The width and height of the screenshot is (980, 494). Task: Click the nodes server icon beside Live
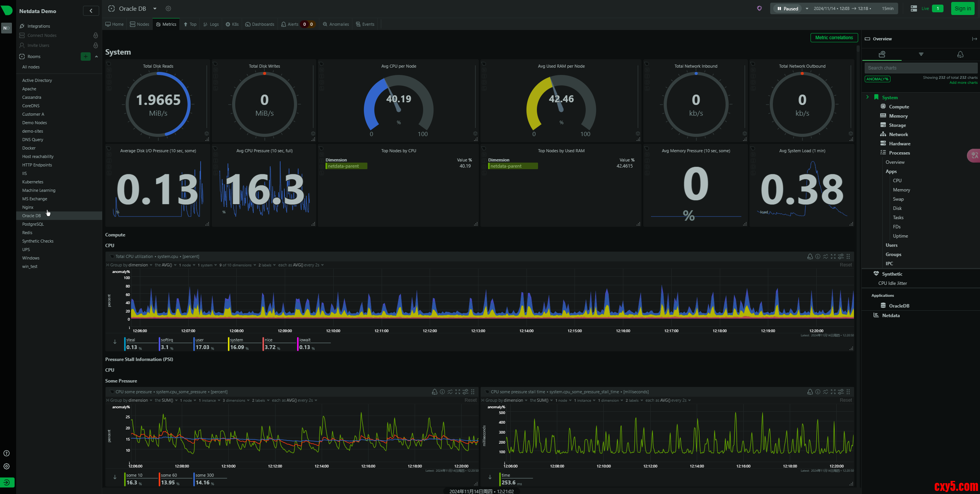point(914,8)
